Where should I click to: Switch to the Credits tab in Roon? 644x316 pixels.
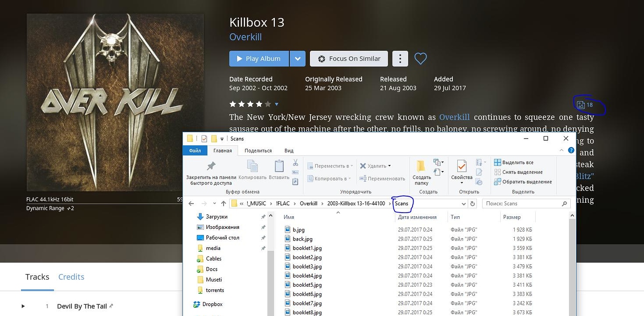pyautogui.click(x=71, y=277)
